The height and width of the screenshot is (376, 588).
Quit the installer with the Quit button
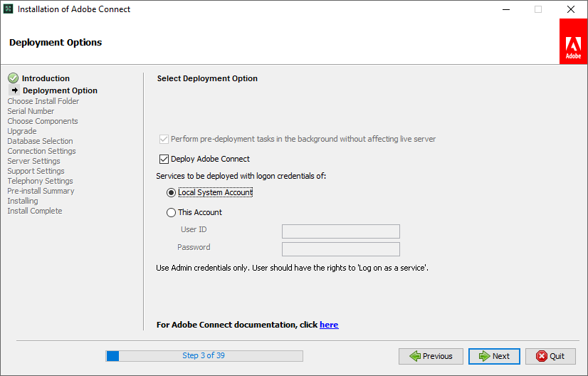pyautogui.click(x=550, y=356)
